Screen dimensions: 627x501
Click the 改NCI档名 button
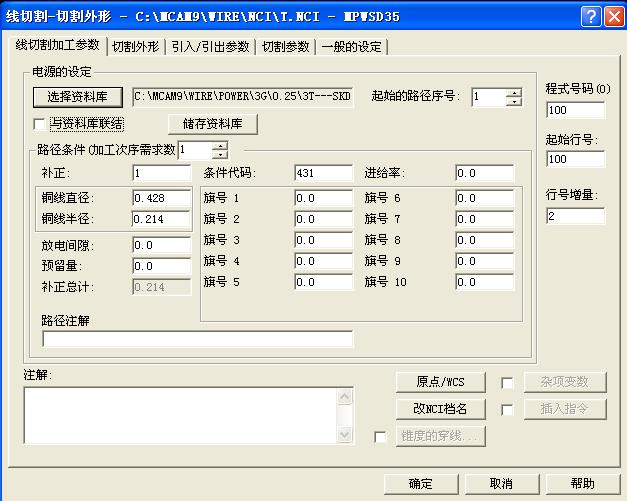(441, 409)
